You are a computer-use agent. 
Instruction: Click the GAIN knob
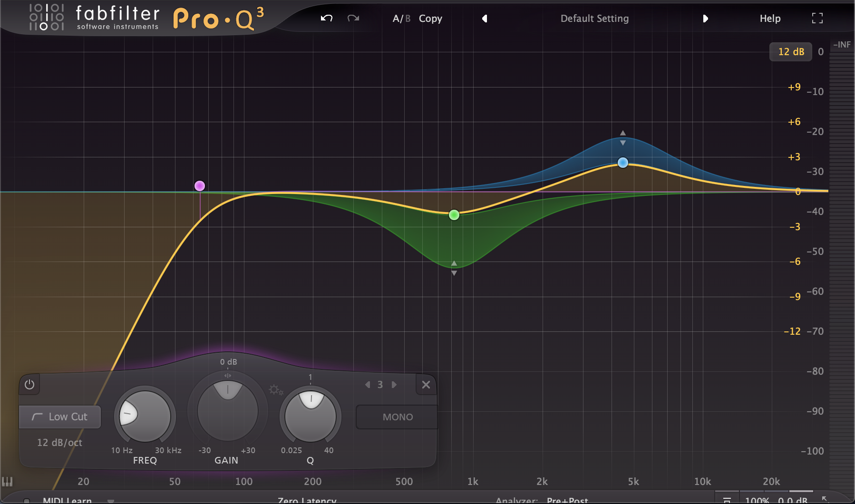point(228,411)
